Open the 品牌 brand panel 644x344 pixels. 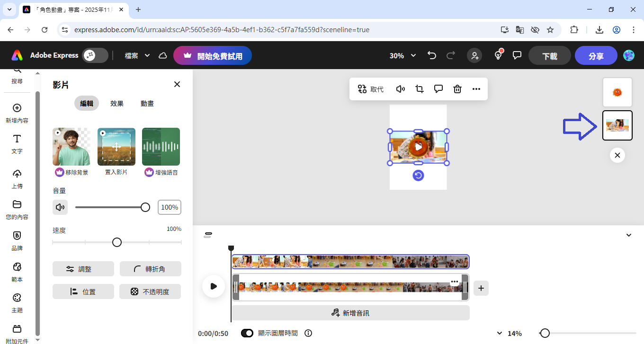pyautogui.click(x=17, y=241)
